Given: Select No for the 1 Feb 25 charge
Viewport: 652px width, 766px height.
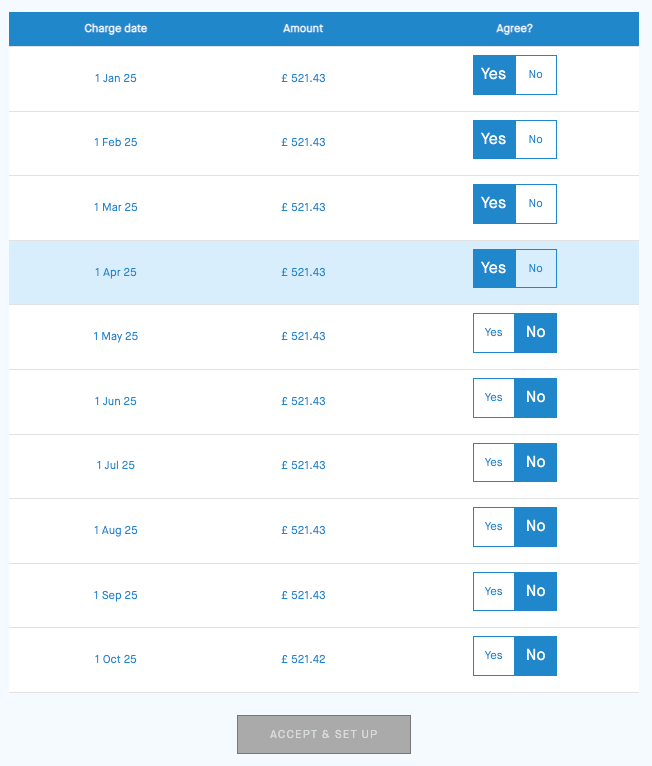Looking at the screenshot, I should [536, 140].
